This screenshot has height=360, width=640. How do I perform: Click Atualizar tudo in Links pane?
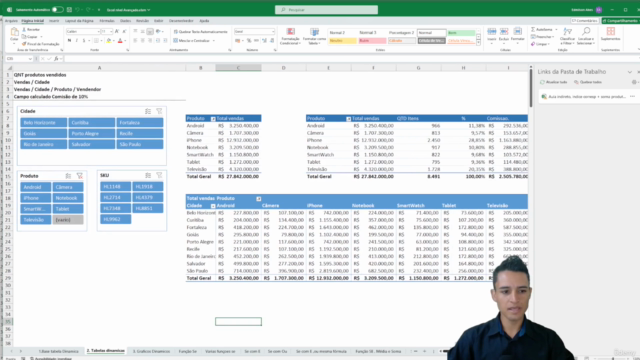pos(553,82)
